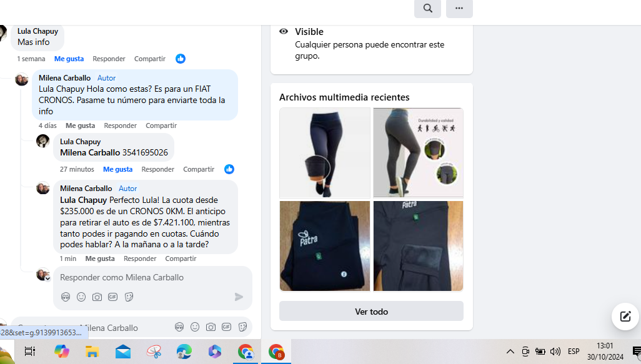The width and height of the screenshot is (641, 364).
Task: Click Responder under Milena's FIAT CRONOS comment
Action: click(120, 126)
